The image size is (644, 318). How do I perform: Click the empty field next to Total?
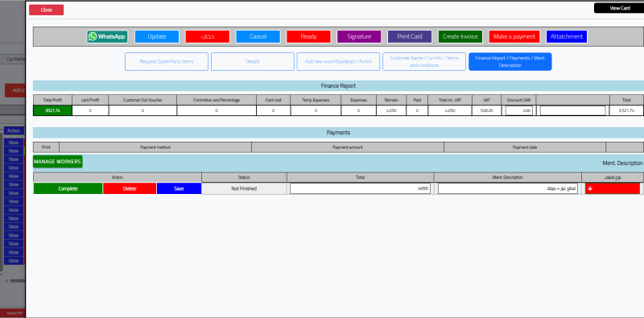tap(572, 110)
